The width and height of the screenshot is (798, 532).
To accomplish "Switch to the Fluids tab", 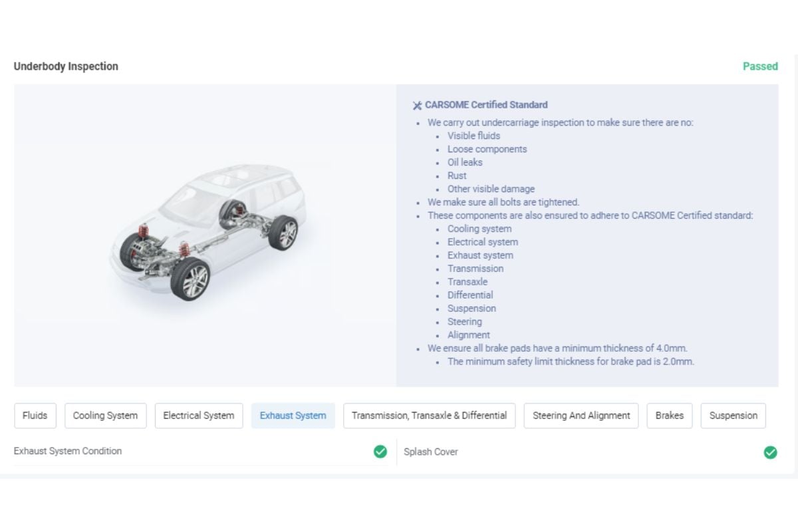I will [35, 415].
